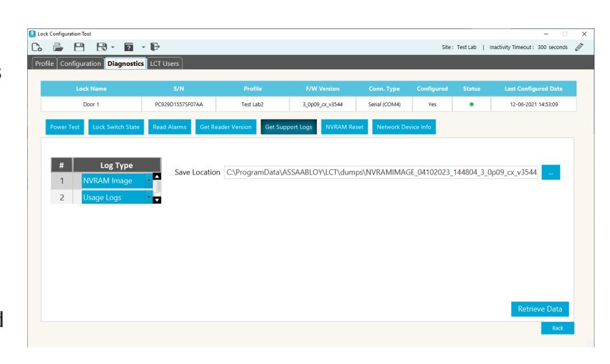
Task: Click the log list scrollbar thumb
Action: 157,187
